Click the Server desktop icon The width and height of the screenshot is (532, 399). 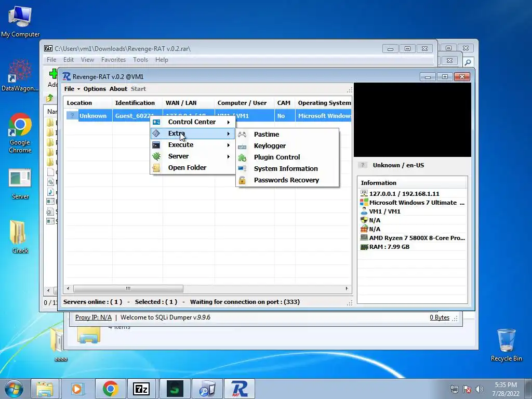click(x=20, y=183)
